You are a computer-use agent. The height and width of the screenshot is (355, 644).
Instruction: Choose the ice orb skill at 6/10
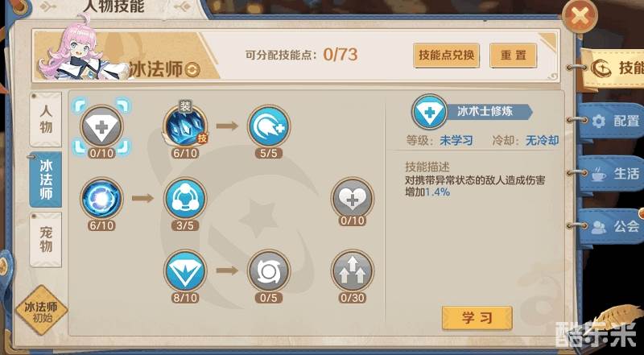pyautogui.click(x=101, y=199)
